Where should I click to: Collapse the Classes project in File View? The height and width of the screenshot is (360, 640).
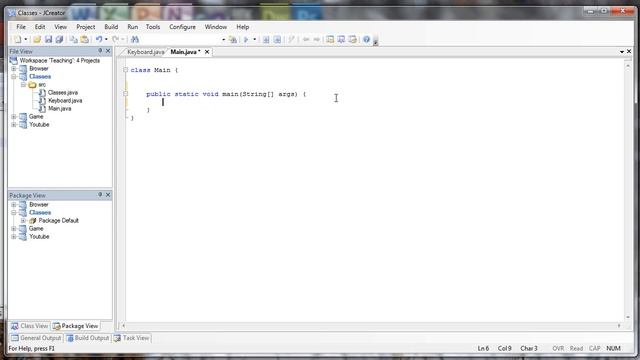14,76
